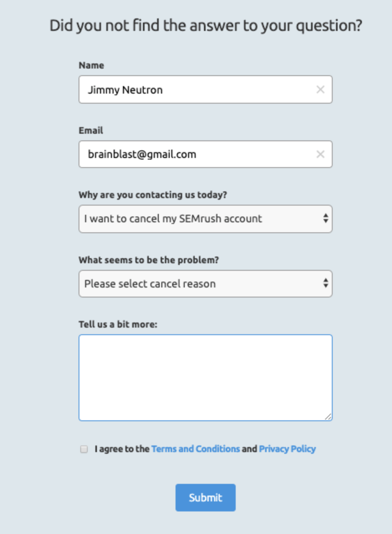Tick the agree to Terms checkbox
The width and height of the screenshot is (392, 534).
coord(84,449)
